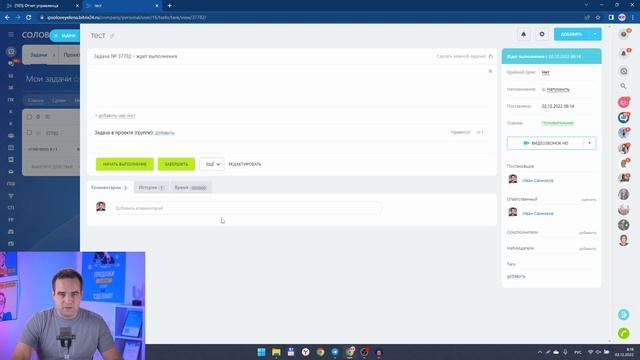Click the Windows Start button in taskbar
The image size is (640, 360).
tap(262, 352)
